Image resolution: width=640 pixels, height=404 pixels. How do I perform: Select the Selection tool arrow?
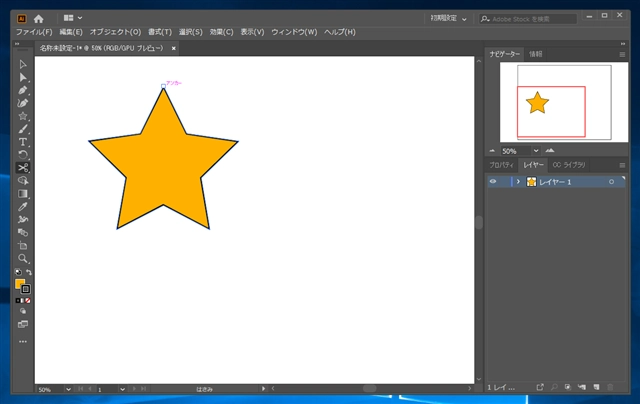pos(23,64)
